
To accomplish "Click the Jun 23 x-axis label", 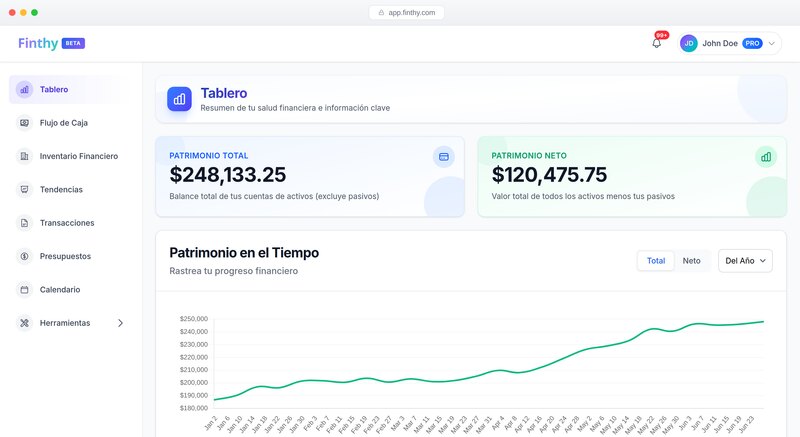I will [x=747, y=423].
